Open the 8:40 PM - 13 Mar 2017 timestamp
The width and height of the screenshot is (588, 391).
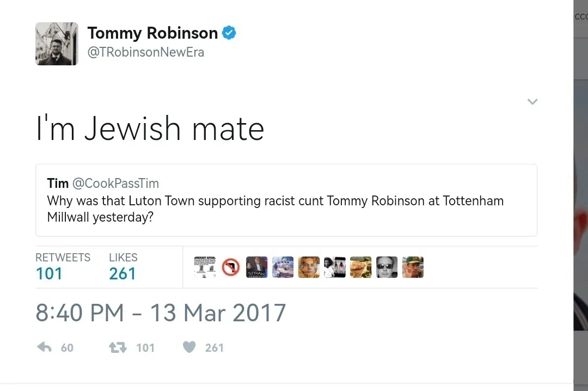161,313
